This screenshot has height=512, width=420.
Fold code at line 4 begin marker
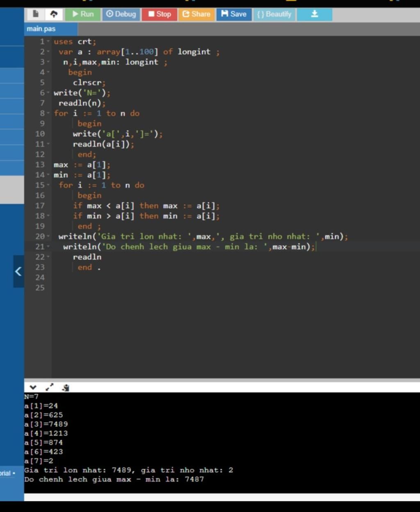pyautogui.click(x=48, y=73)
